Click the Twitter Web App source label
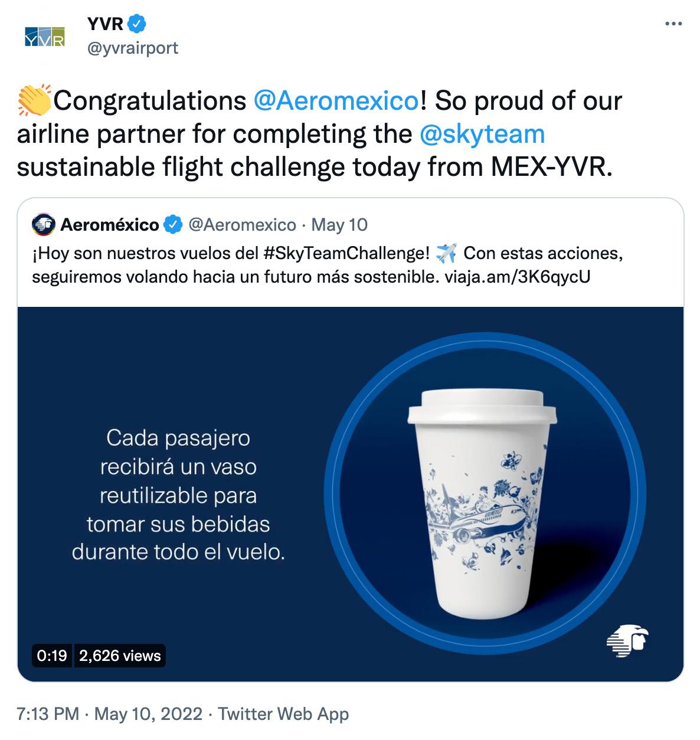Image resolution: width=700 pixels, height=740 pixels. click(284, 714)
